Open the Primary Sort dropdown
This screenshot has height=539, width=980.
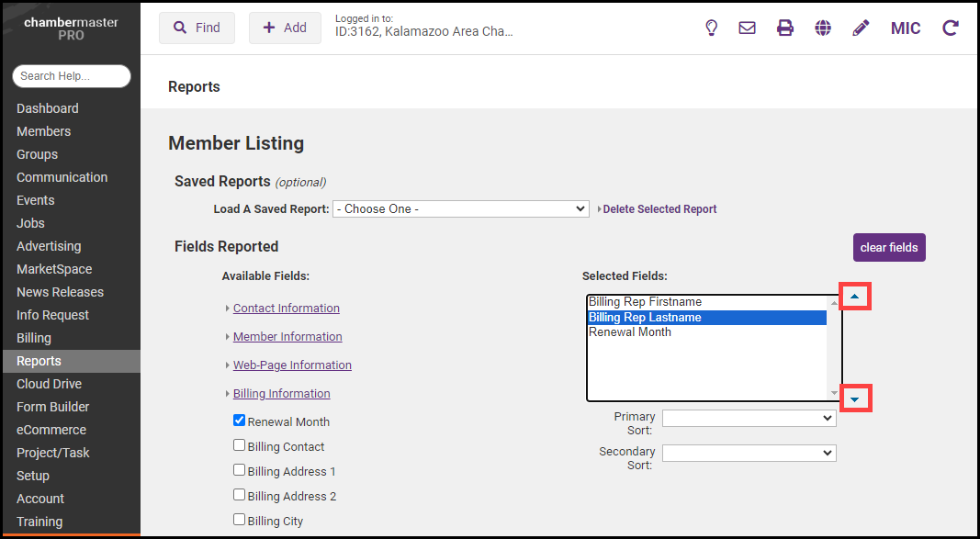[x=749, y=418]
